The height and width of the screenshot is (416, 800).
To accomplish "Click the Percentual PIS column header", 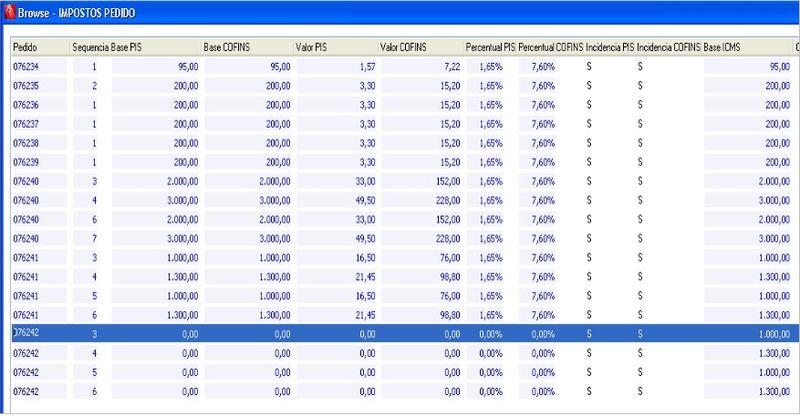I will (x=490, y=47).
